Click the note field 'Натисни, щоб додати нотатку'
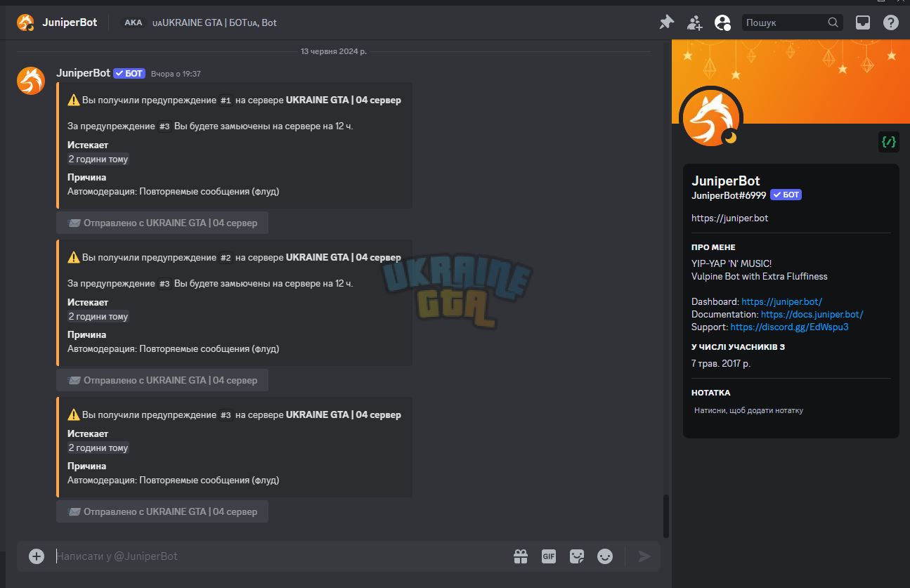This screenshot has height=588, width=910. pos(791,410)
